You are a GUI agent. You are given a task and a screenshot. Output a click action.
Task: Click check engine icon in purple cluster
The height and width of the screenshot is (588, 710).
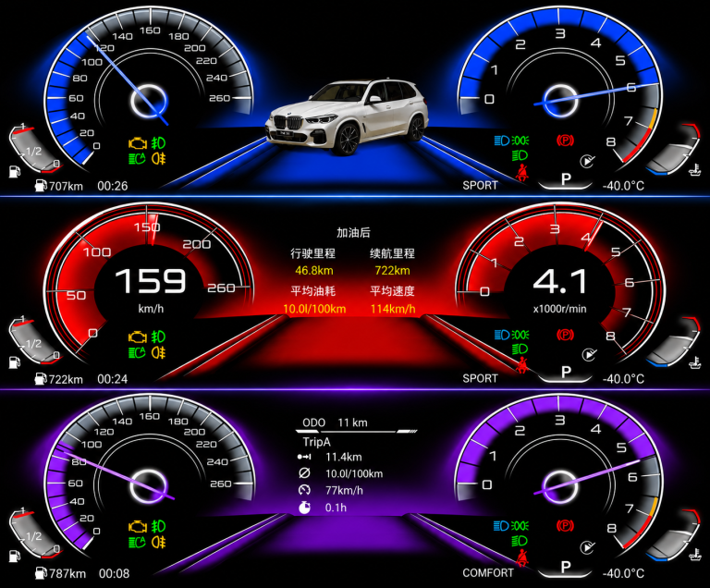point(138,526)
